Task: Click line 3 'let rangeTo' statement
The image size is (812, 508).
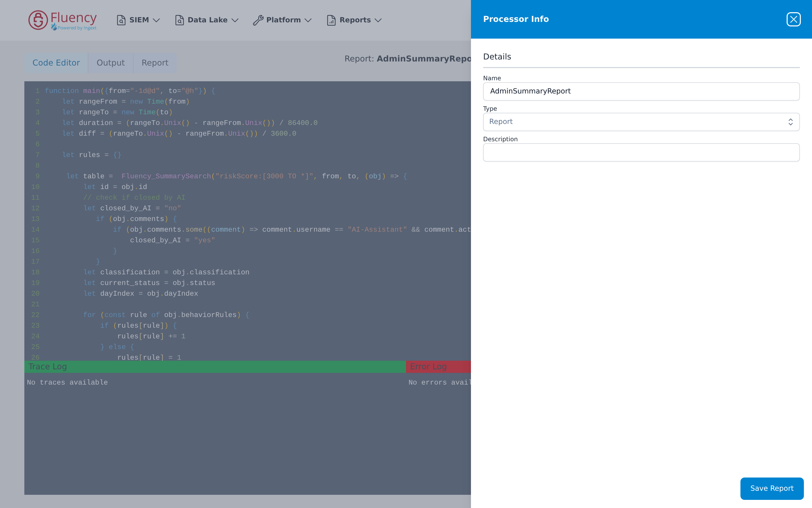Action: (x=117, y=112)
